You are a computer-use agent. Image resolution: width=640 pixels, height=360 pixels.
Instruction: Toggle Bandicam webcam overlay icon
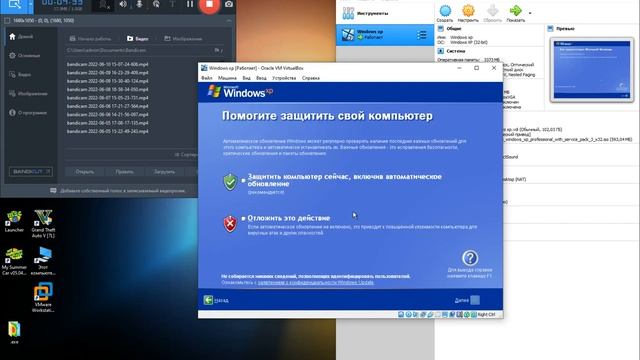tap(104, 4)
